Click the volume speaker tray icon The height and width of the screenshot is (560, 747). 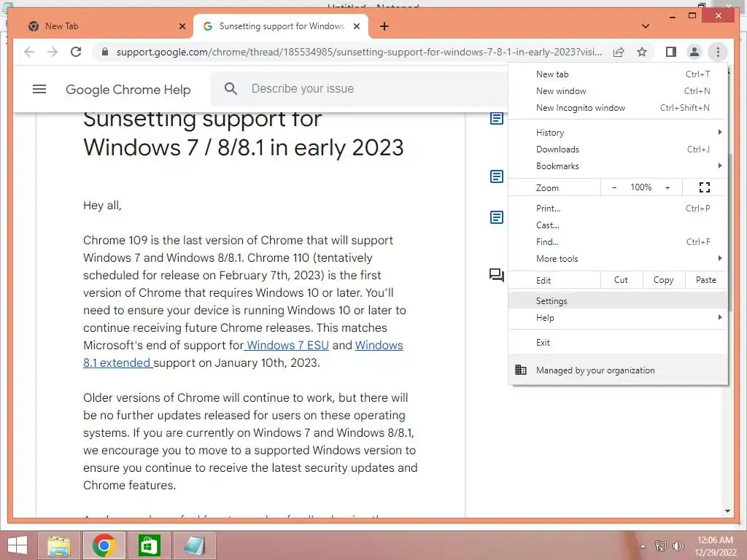pos(678,546)
